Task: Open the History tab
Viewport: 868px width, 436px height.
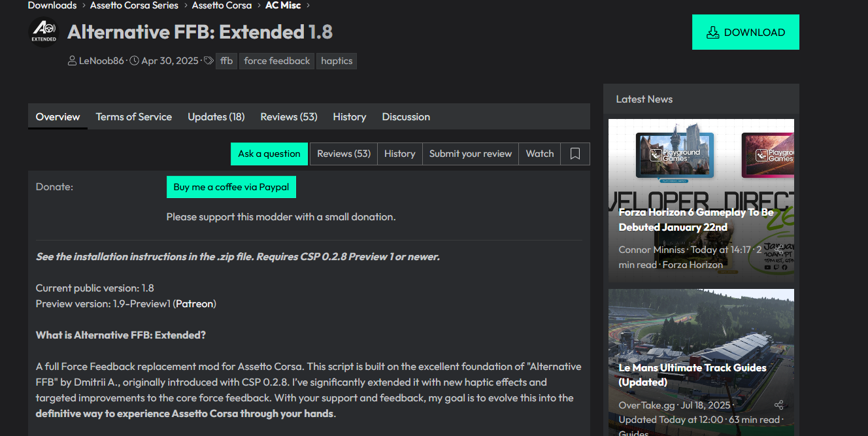Action: pos(350,117)
